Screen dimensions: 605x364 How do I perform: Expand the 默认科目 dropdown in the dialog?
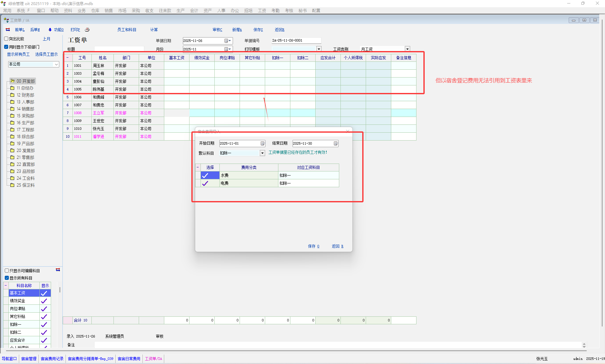[262, 153]
